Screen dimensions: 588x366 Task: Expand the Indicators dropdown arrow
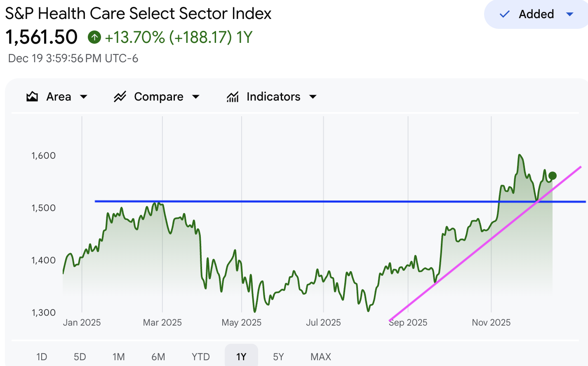(313, 97)
